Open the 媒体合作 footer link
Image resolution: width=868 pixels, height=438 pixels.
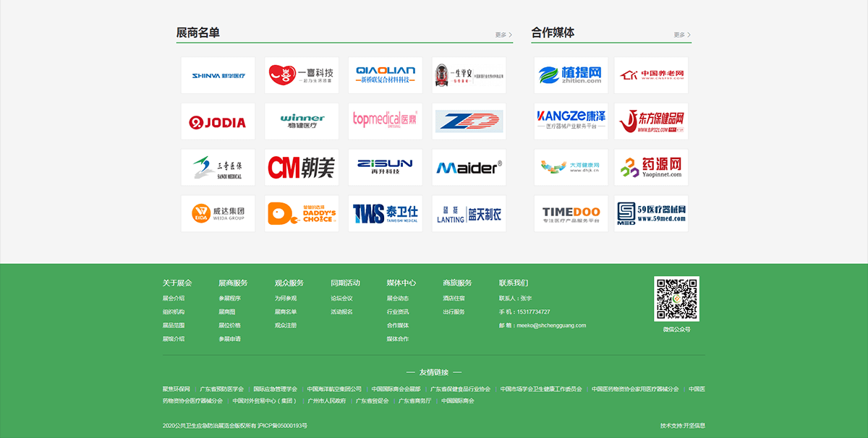coord(398,339)
